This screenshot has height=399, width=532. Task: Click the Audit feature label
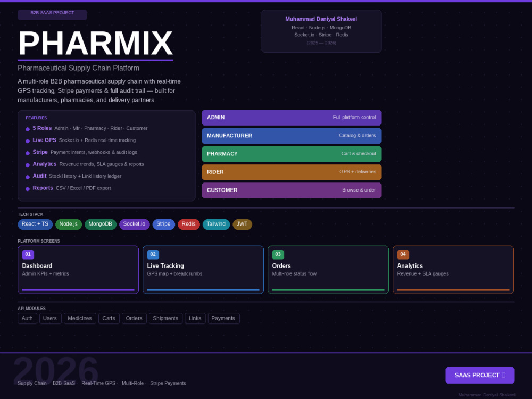[39, 176]
